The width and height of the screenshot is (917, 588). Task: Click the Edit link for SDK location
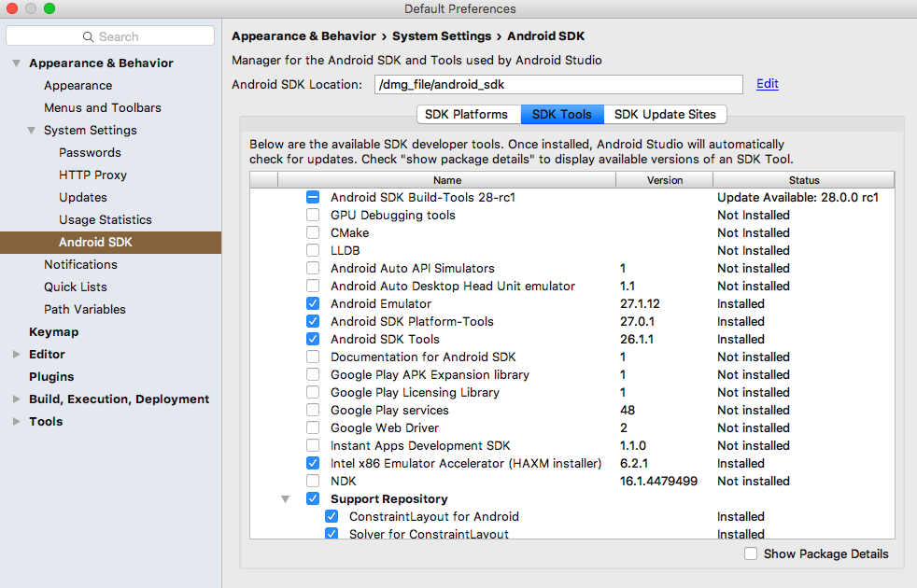tap(768, 84)
